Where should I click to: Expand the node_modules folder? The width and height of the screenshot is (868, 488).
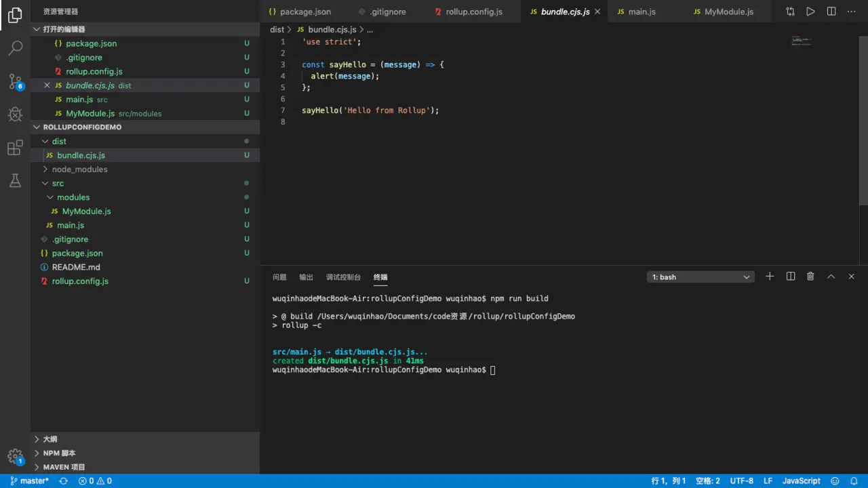tap(79, 169)
